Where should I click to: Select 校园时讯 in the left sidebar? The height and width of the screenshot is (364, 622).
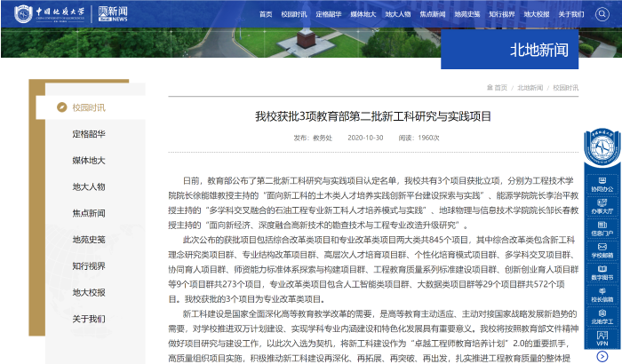click(89, 107)
